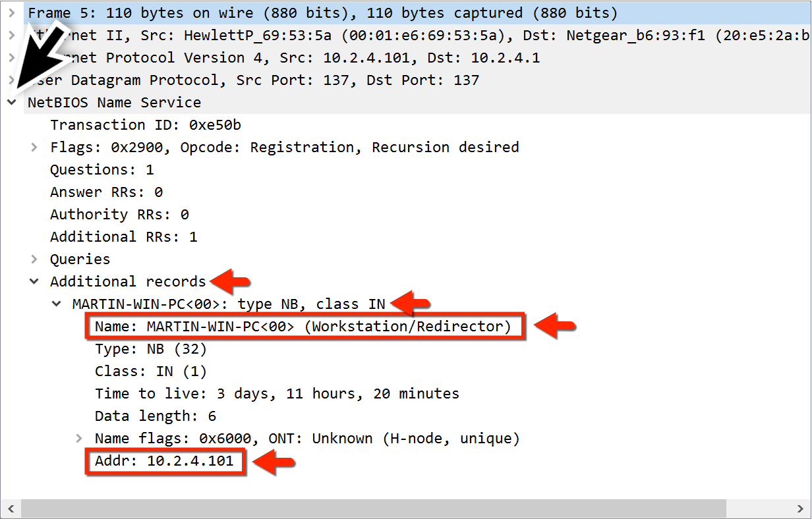Expand the Queries section
Screen dimensions: 812x519
pos(34,259)
